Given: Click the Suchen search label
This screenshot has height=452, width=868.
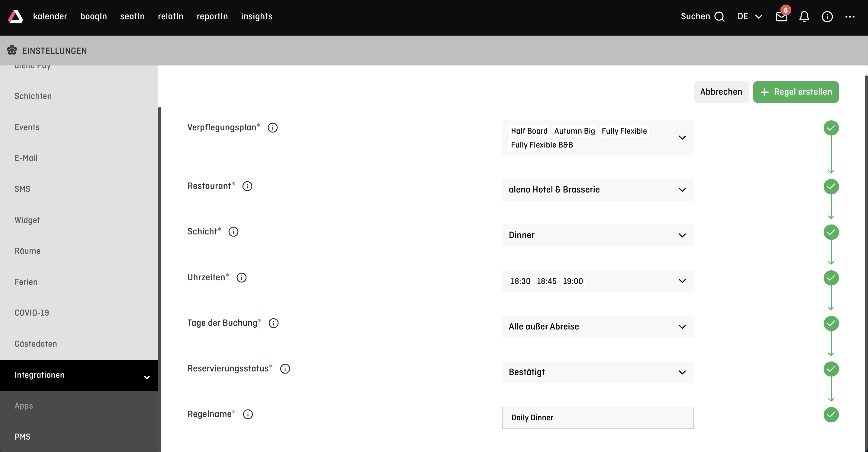Looking at the screenshot, I should [x=695, y=17].
